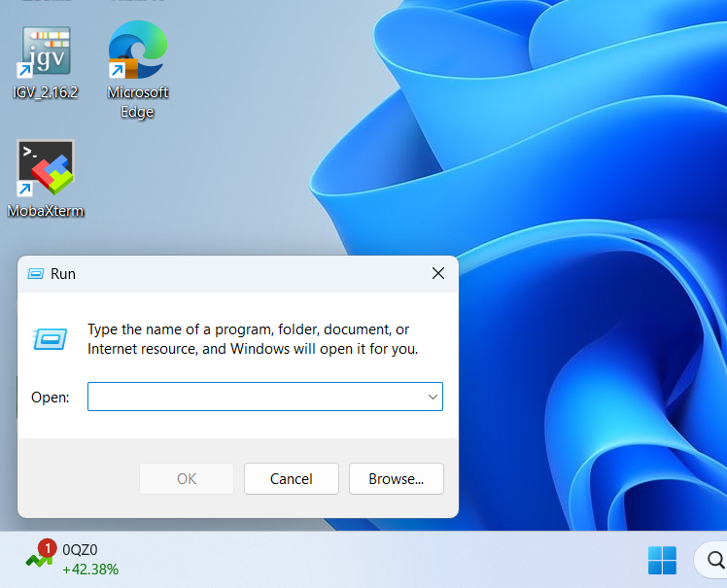
Task: Select the Microsoft Edge desktop icon
Action: click(137, 53)
